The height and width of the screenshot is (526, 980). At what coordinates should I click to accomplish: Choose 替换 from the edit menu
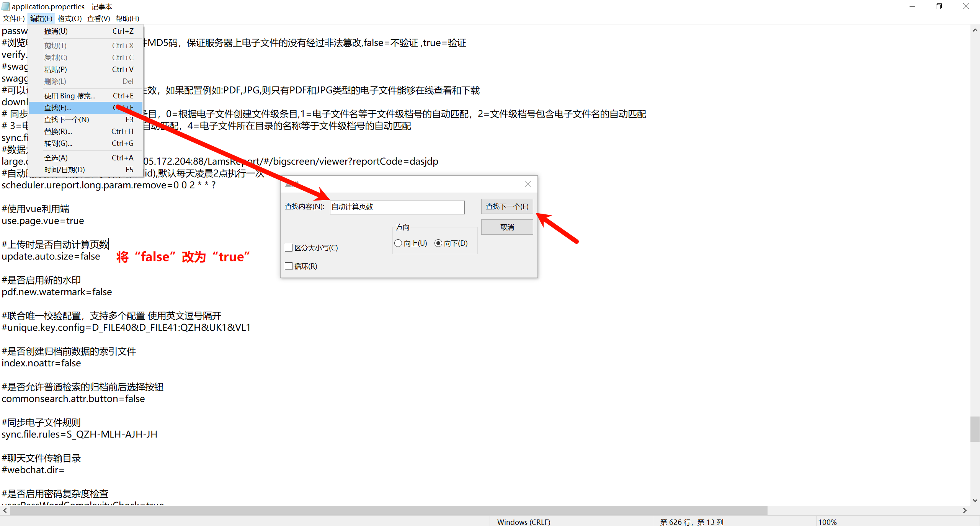tap(58, 131)
